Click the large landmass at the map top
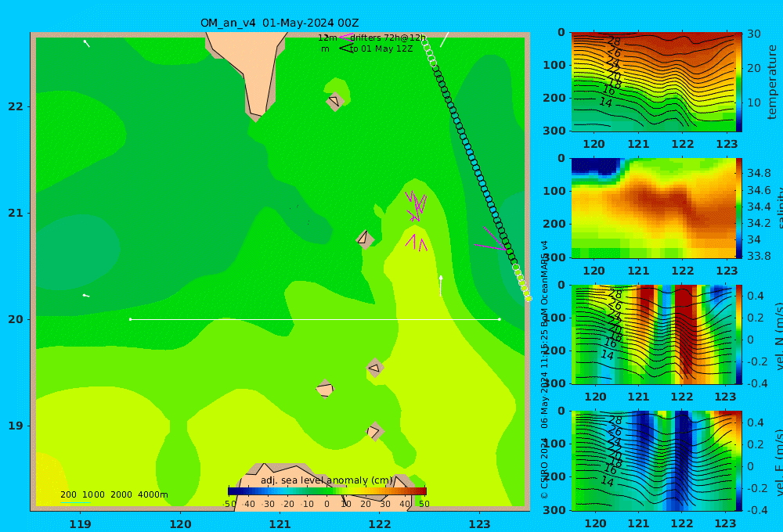 (x=252, y=70)
